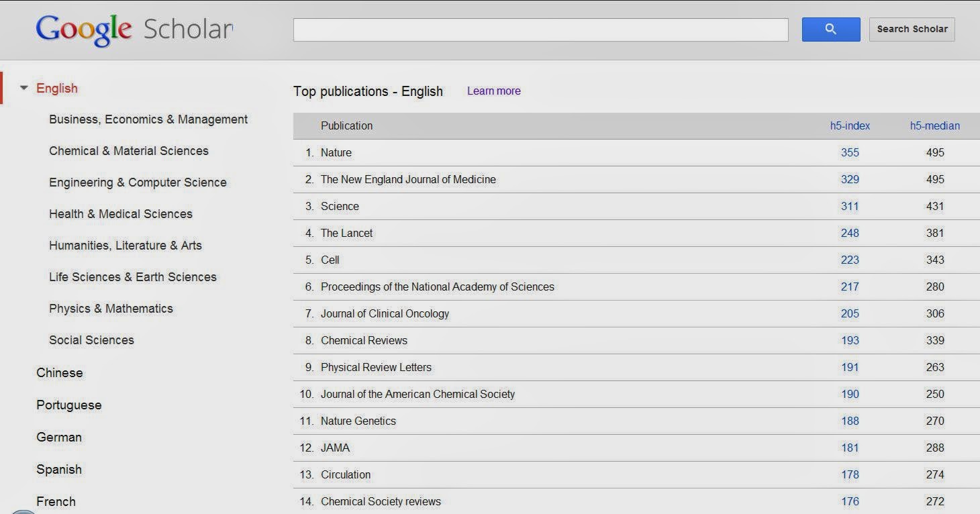Select the Health & Medical Sciences category
Screen dimensions: 980x514
pyautogui.click(x=121, y=213)
